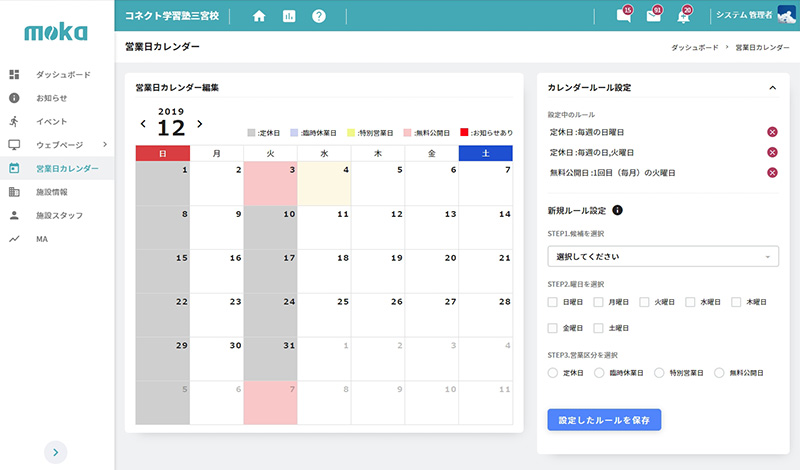
Task: Go to next month in calendar
Action: (200, 124)
